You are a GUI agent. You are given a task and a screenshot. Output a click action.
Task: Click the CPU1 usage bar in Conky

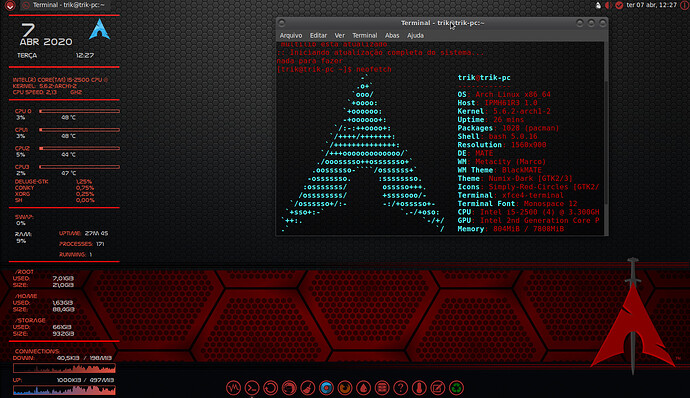coord(79,130)
